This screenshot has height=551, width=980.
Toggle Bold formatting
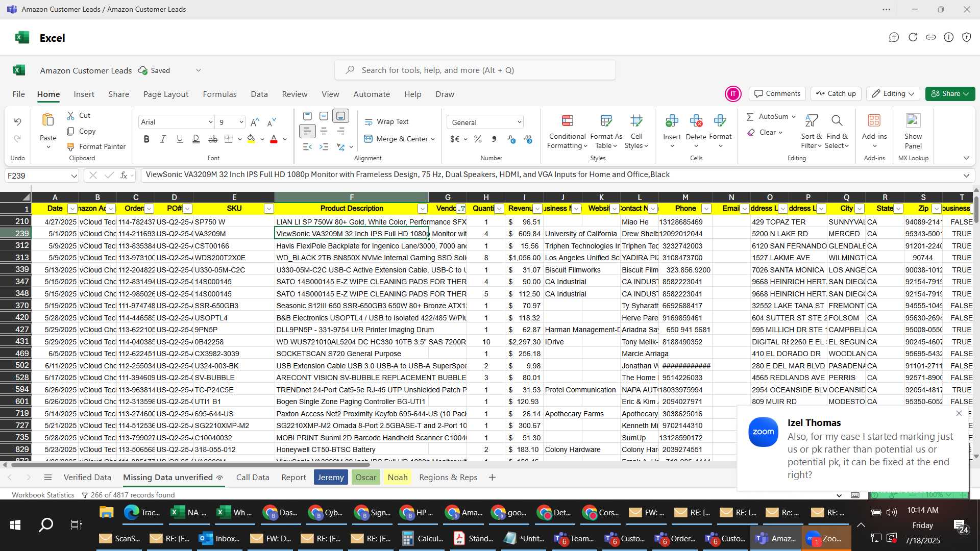point(146,139)
